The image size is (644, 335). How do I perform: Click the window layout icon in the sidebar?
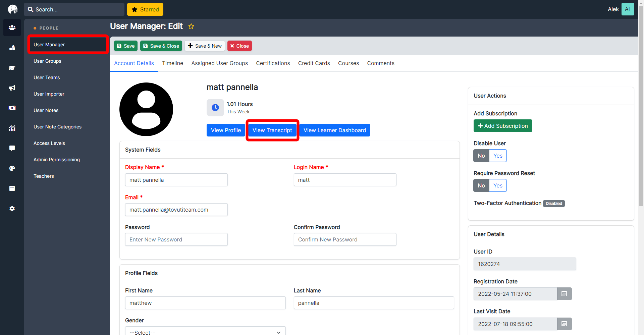tap(12, 188)
